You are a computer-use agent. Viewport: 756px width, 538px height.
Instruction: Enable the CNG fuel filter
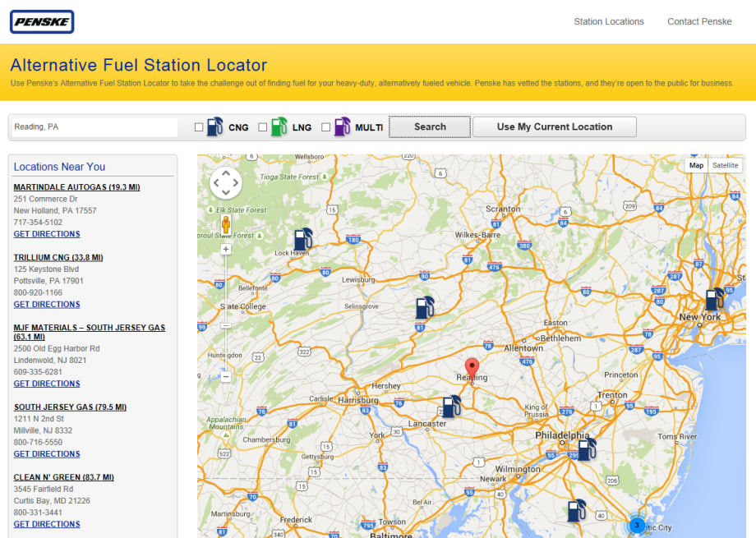(x=198, y=126)
